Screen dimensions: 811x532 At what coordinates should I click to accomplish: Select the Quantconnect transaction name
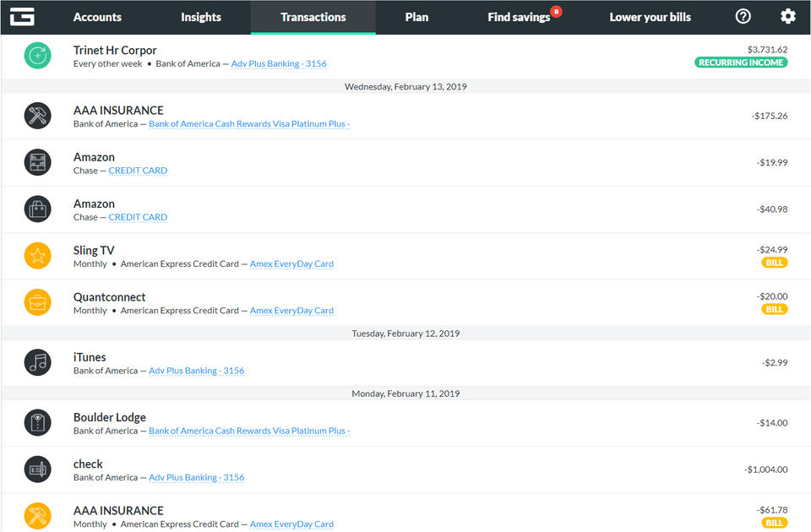(109, 297)
